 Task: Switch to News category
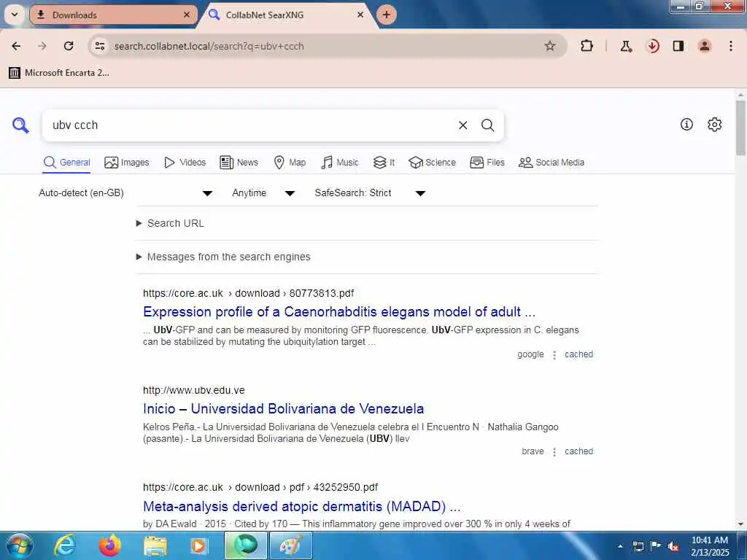tap(239, 163)
